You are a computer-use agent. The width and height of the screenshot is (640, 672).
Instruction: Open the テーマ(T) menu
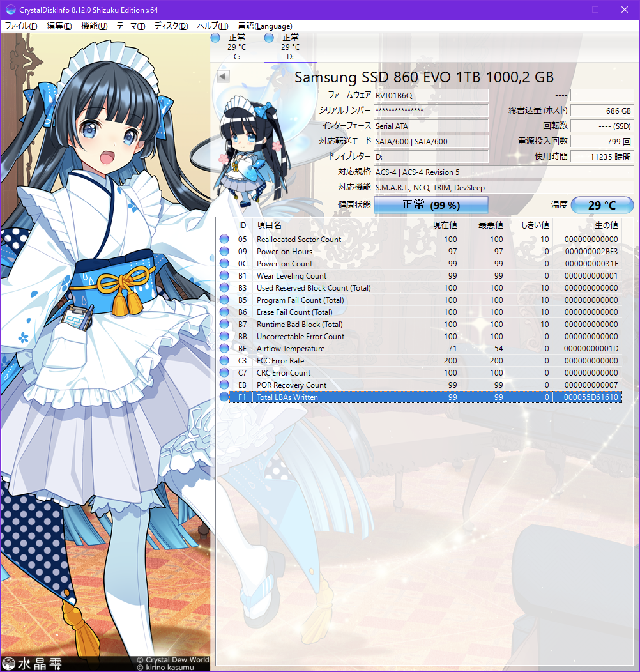click(131, 26)
